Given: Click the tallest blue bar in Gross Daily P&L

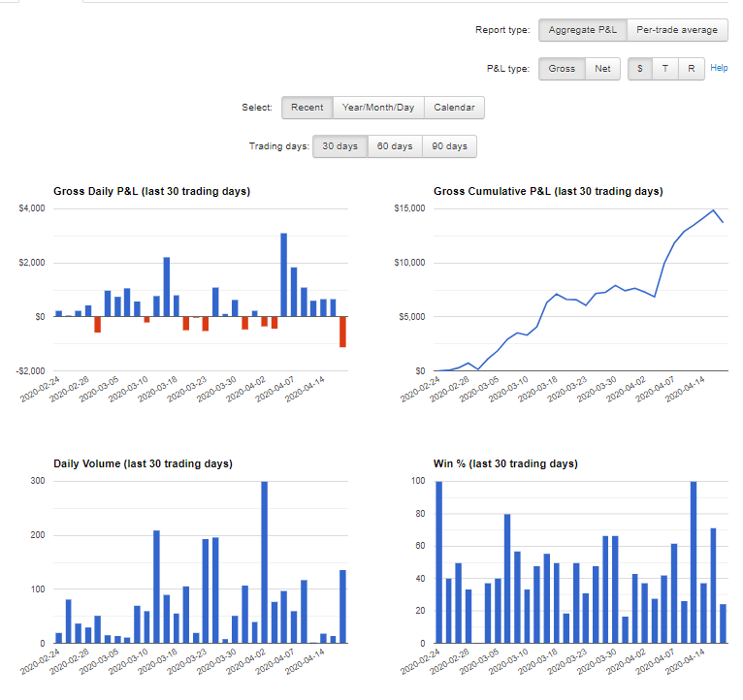Looking at the screenshot, I should [284, 274].
